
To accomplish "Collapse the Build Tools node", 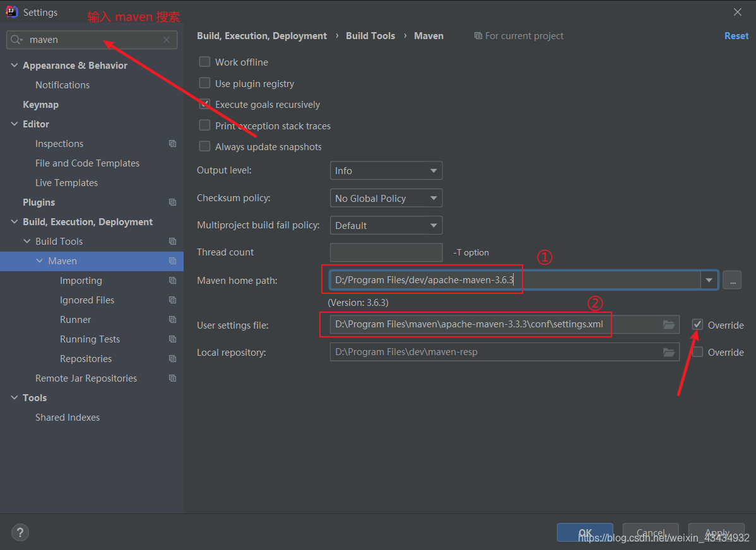I will [x=27, y=241].
